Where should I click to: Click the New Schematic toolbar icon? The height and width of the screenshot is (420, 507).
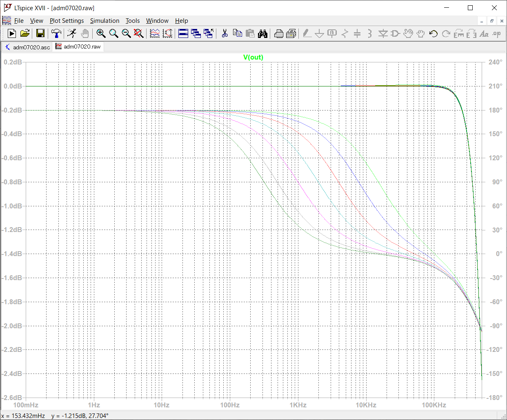click(x=12, y=33)
